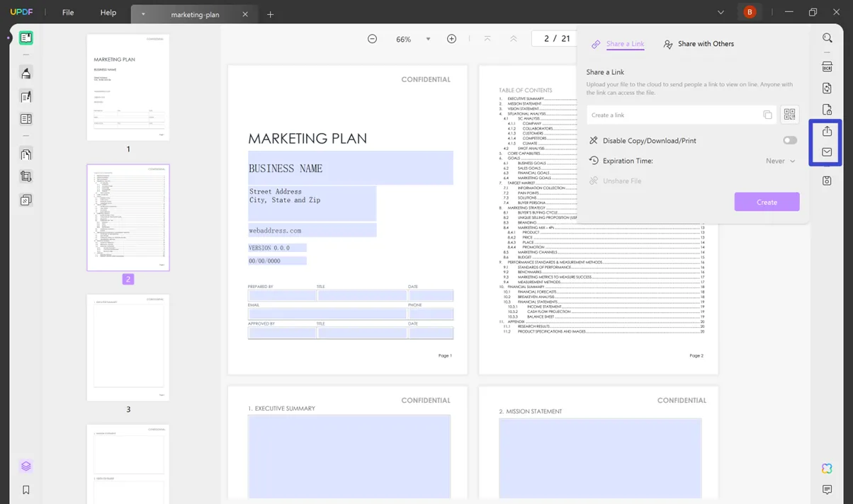
Task: Click the share file icon
Action: pyautogui.click(x=827, y=131)
